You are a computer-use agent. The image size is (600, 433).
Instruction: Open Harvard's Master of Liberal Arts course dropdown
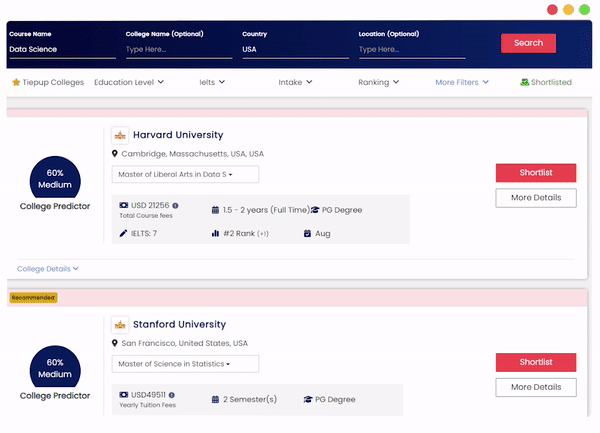click(185, 174)
